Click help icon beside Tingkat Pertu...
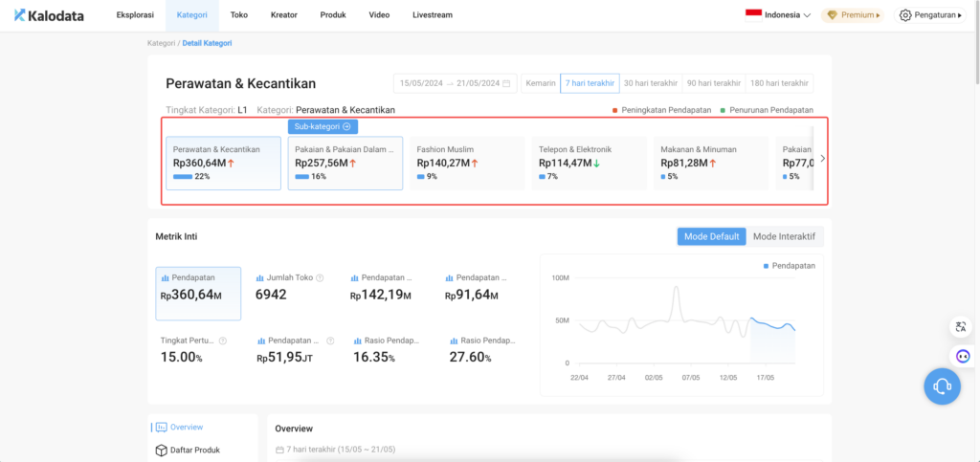The image size is (980, 462). tap(222, 341)
